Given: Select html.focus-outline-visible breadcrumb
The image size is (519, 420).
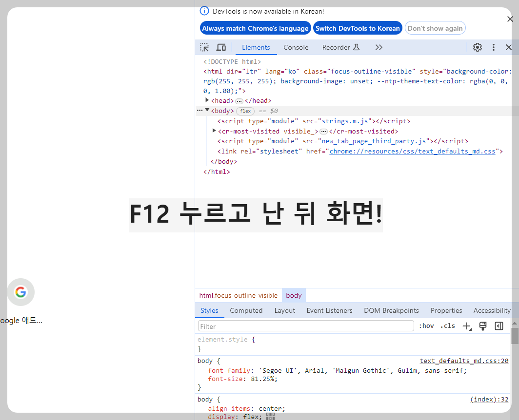Looking at the screenshot, I should coord(239,295).
